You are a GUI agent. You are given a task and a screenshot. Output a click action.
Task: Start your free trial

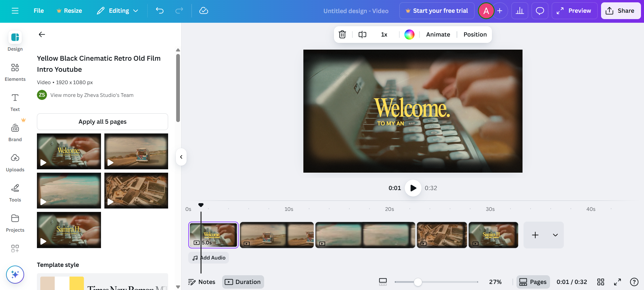(x=437, y=11)
